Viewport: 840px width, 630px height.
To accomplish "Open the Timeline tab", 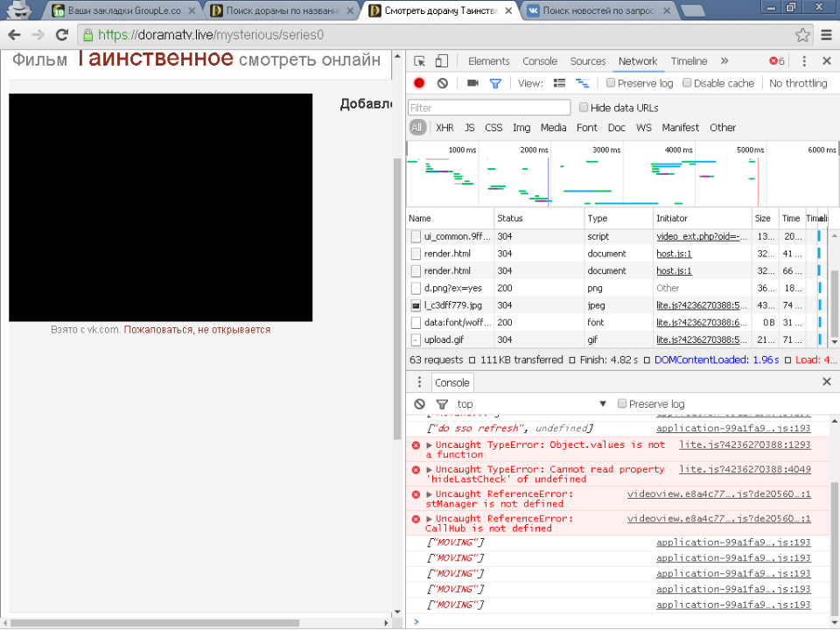I will [x=689, y=61].
